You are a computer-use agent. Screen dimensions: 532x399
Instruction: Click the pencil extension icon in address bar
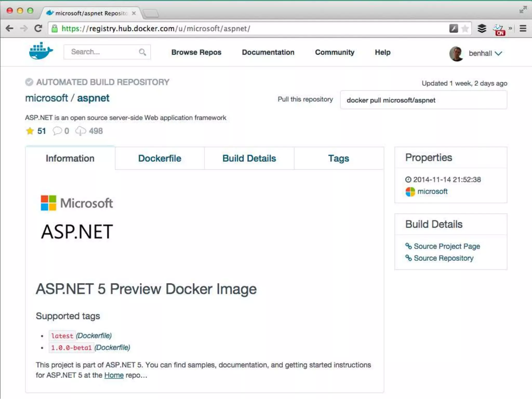click(454, 28)
